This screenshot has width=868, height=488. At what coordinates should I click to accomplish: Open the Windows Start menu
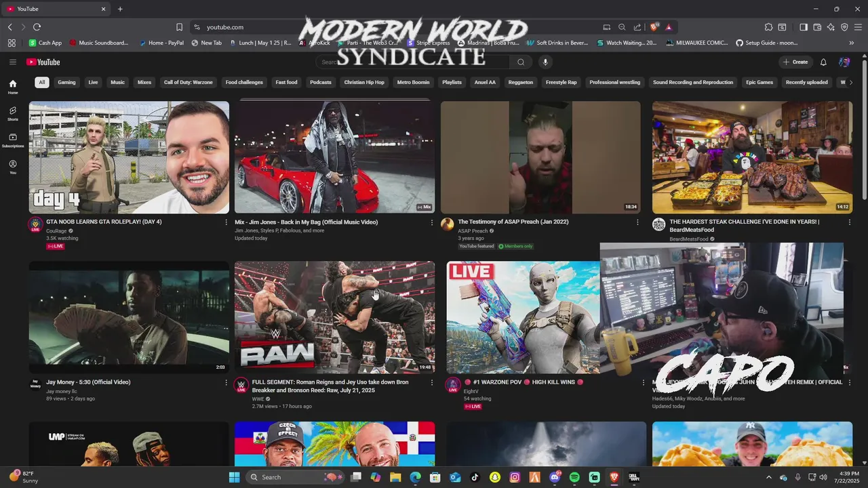[x=234, y=477]
